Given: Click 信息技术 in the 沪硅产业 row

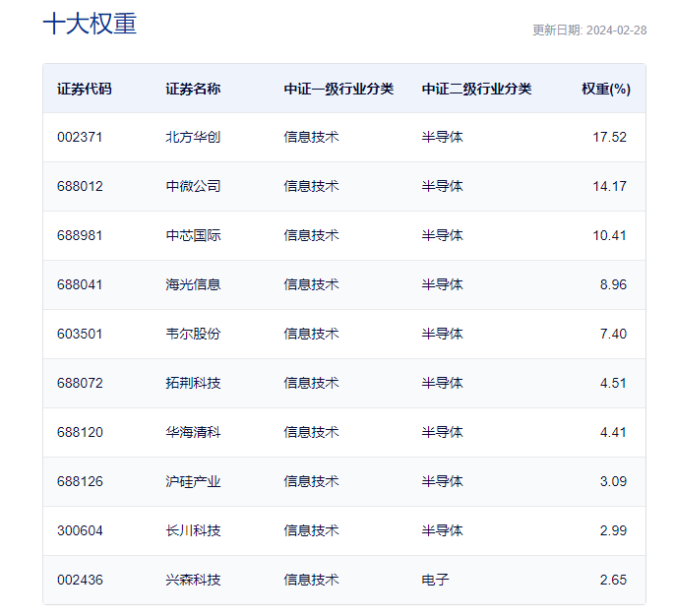Looking at the screenshot, I should pyautogui.click(x=311, y=481).
